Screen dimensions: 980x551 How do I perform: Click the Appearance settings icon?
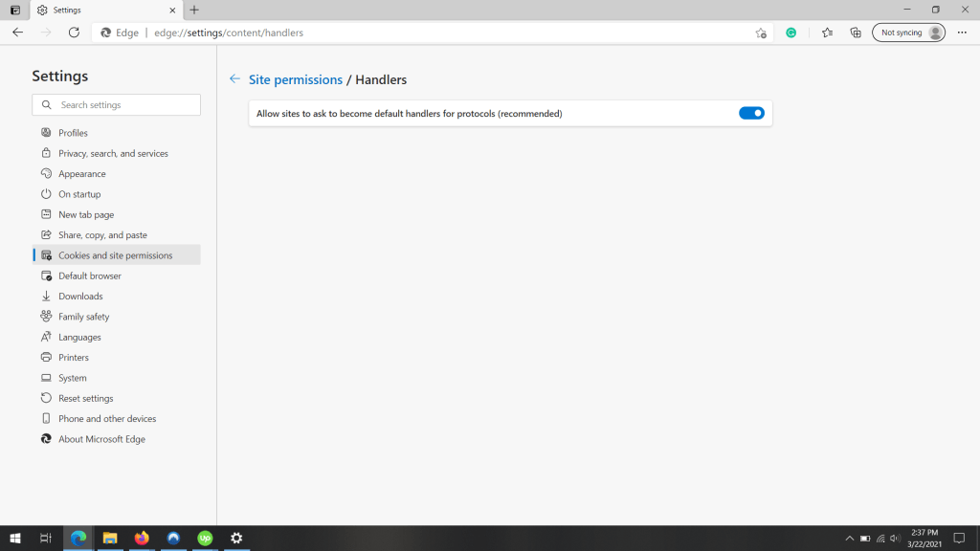pos(47,173)
